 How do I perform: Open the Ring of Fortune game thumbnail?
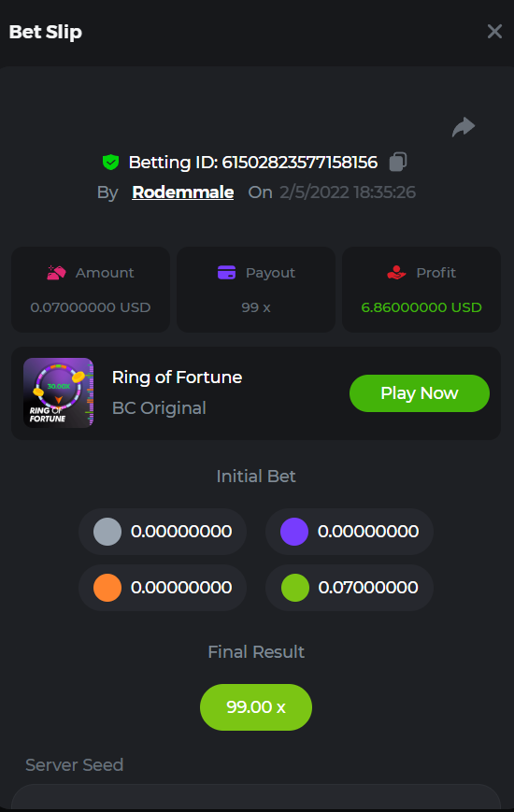pos(59,392)
